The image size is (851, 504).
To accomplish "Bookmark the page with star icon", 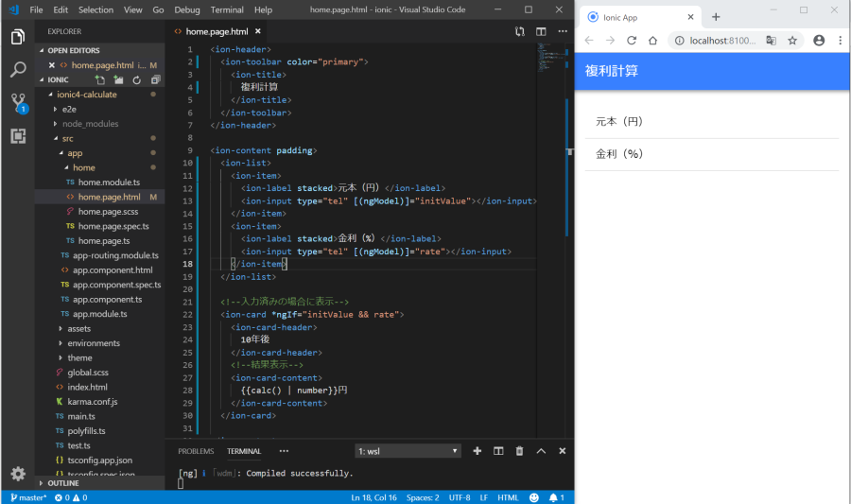I will pos(792,41).
